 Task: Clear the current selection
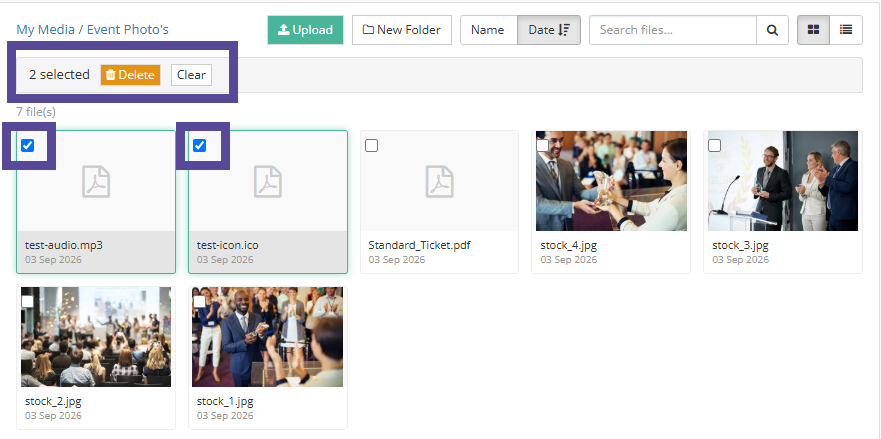point(191,75)
